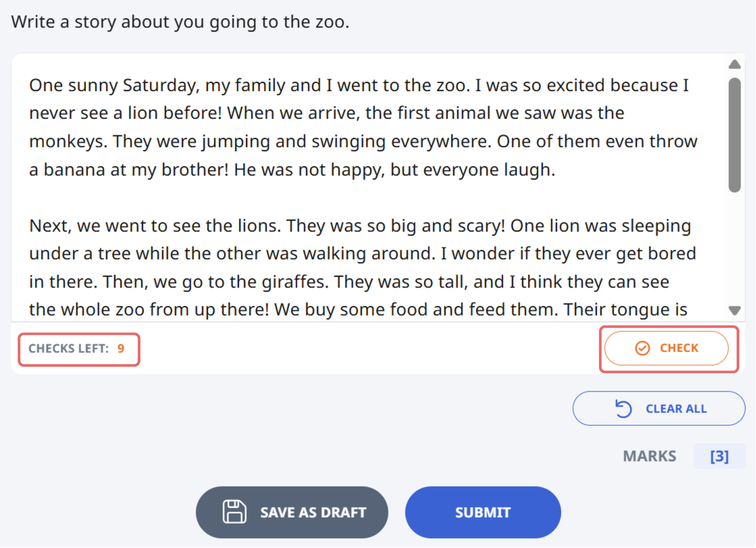This screenshot has width=756, height=548.
Task: Run a check on the written story
Action: 667,349
